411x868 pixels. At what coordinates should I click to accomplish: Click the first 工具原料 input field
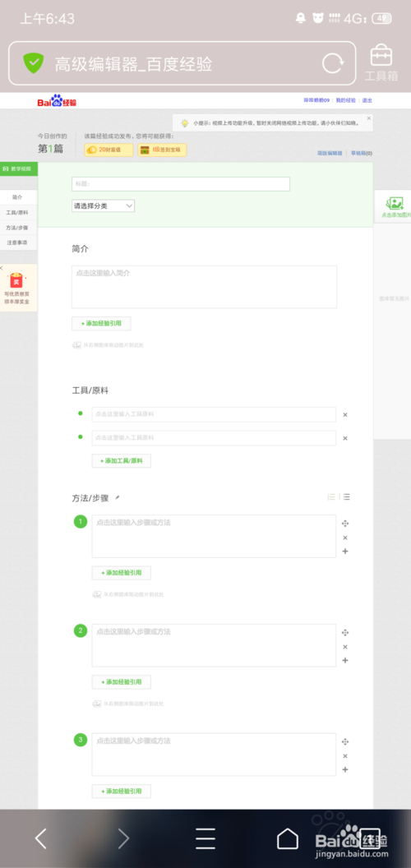click(214, 414)
